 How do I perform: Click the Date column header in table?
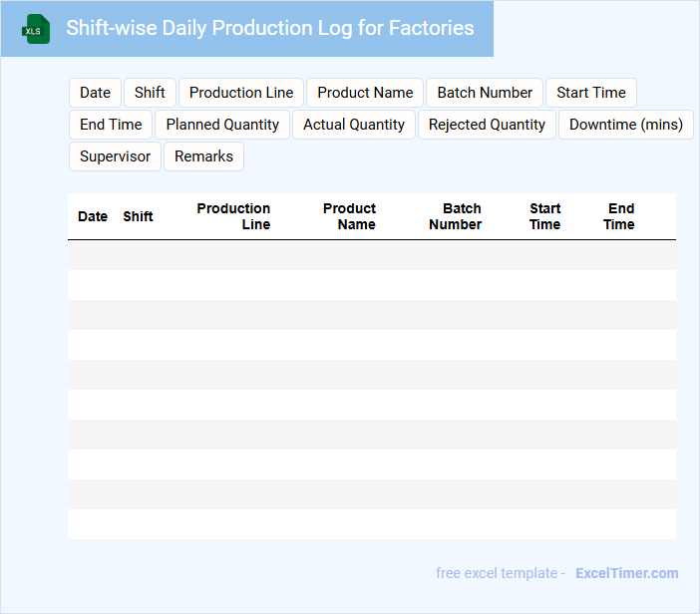[x=93, y=216]
